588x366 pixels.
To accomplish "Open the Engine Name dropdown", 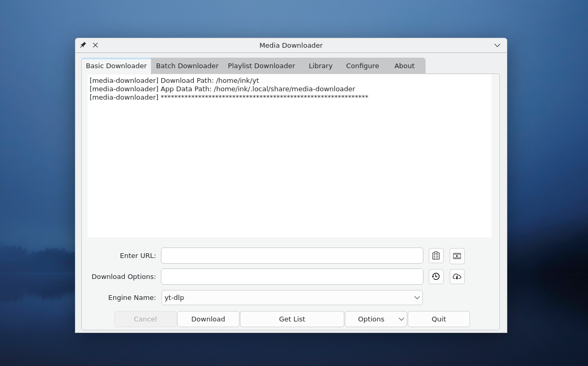I will [417, 297].
